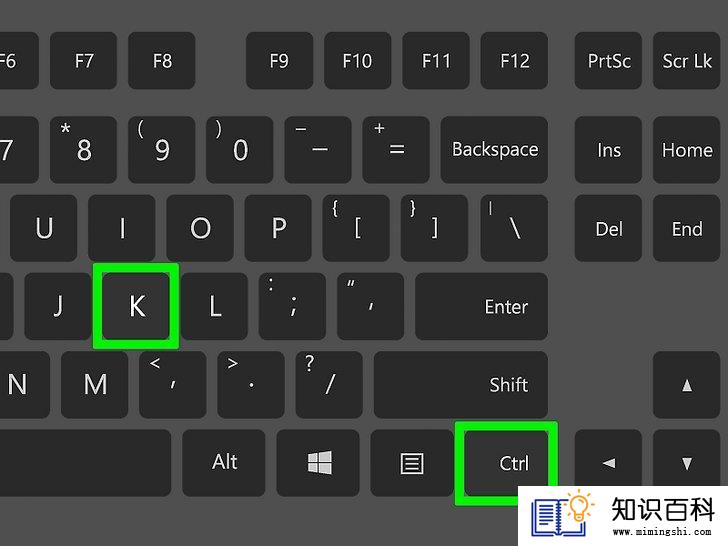Click the left arrow key
The height and width of the screenshot is (546, 728).
(x=608, y=463)
